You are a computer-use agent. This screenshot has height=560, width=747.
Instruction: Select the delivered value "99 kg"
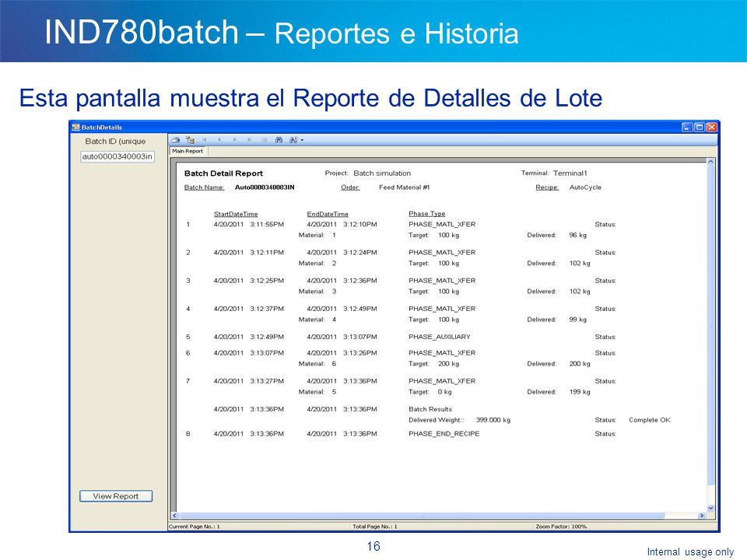click(578, 320)
